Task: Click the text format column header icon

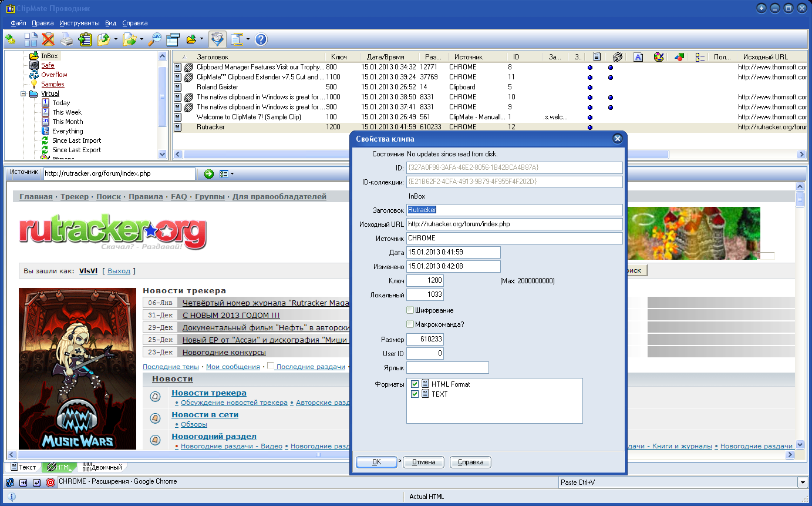Action: coord(597,57)
